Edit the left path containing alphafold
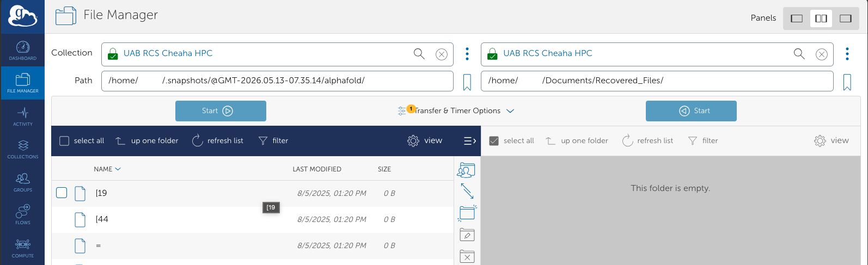Screen dimensions: 868x265 point(277,81)
